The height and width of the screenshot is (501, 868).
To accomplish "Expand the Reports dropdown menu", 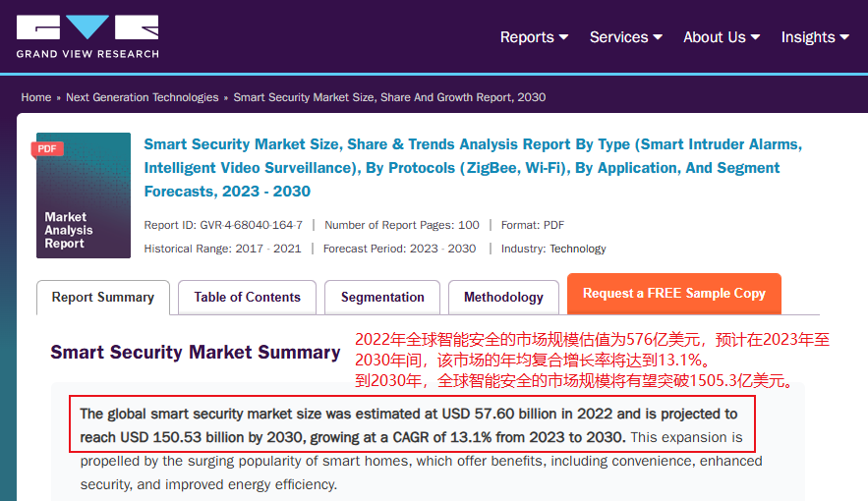I will coord(534,37).
